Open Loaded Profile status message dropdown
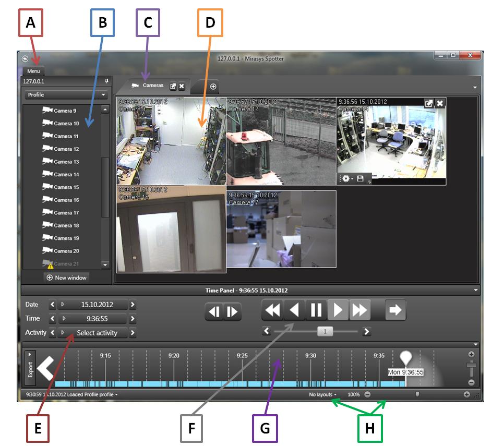This screenshot has width=504, height=446. point(71,394)
